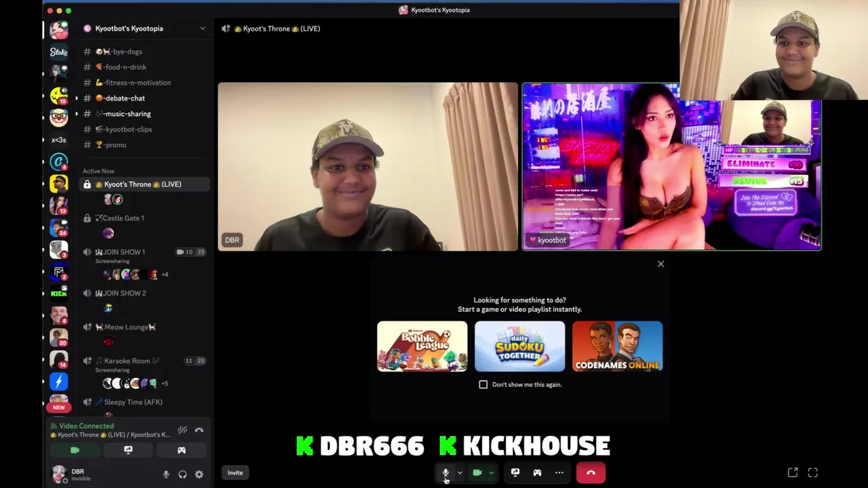Disconnect using the red hang-up button
This screenshot has height=488, width=868.
pyautogui.click(x=591, y=472)
